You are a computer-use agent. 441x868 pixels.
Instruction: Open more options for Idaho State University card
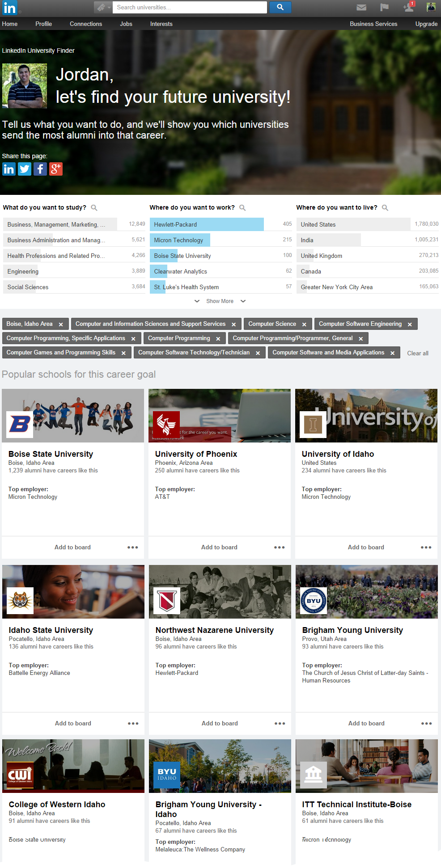pos(133,723)
